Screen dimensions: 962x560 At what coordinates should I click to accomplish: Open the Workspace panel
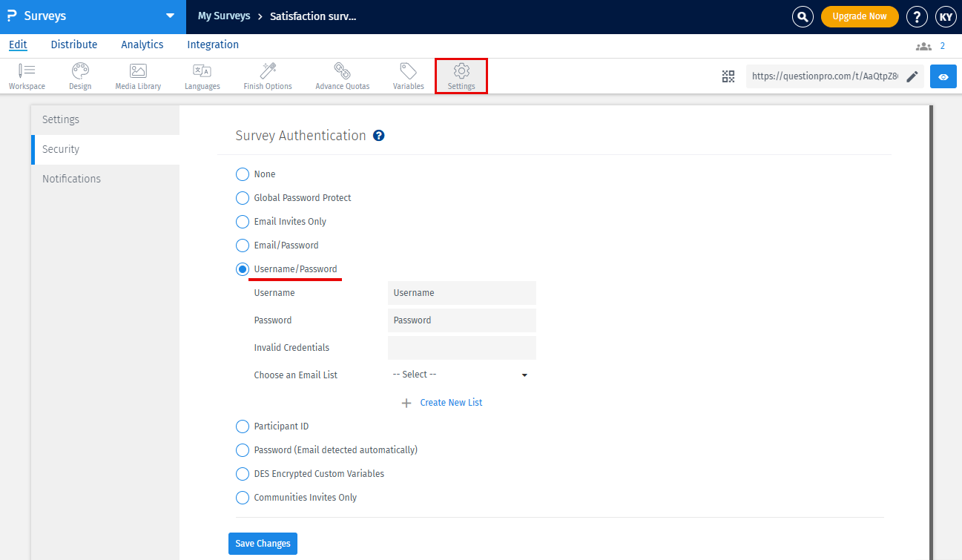coord(27,75)
